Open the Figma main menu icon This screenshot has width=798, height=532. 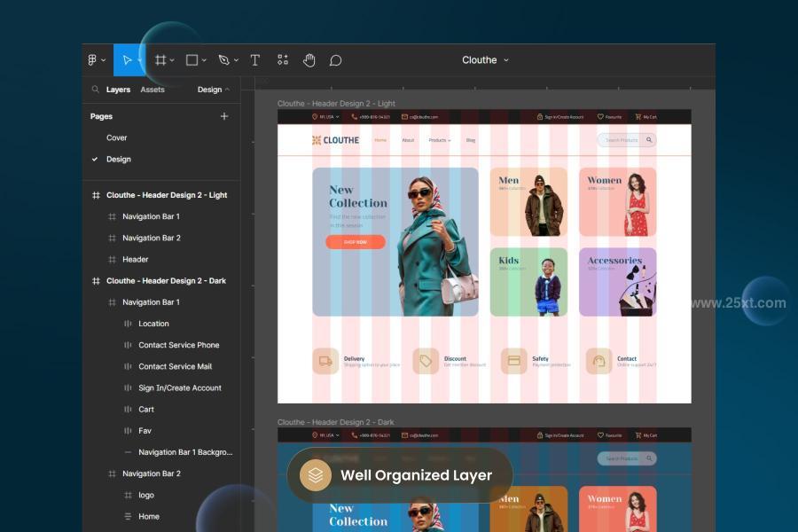click(92, 60)
